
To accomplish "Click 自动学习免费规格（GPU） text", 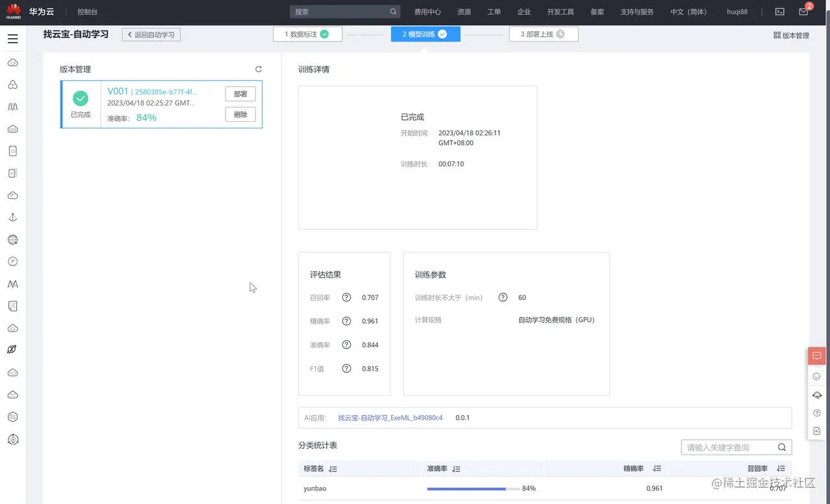I will 557,320.
